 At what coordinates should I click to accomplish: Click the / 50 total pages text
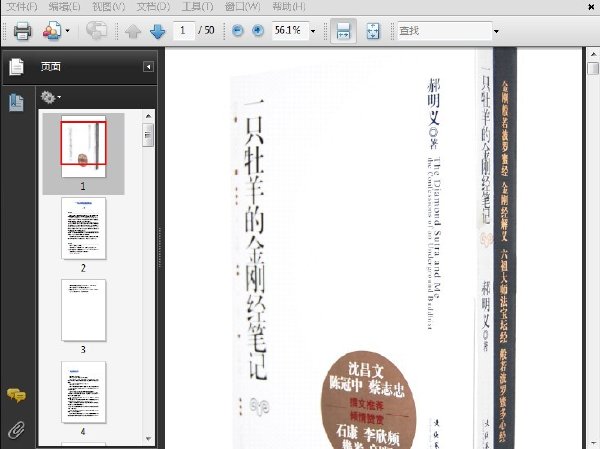[x=206, y=30]
